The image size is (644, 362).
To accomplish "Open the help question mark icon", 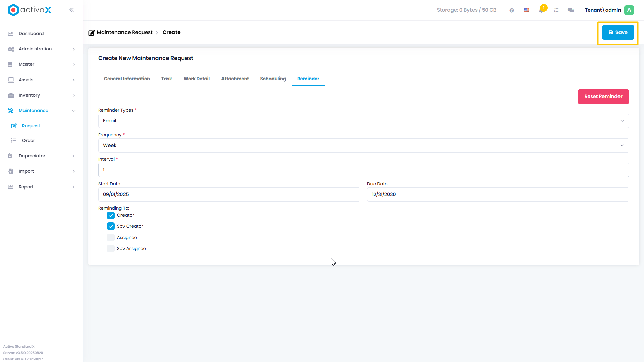I will [x=512, y=10].
